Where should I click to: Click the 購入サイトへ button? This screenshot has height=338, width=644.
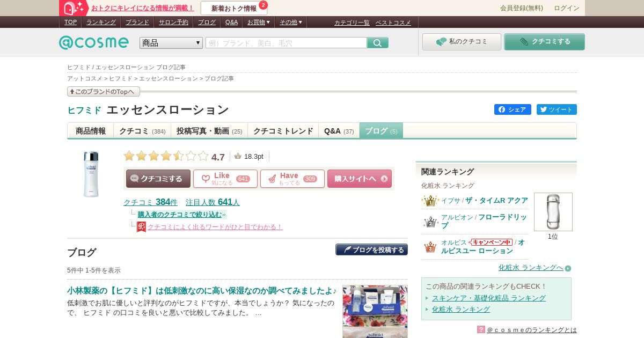[x=360, y=179]
